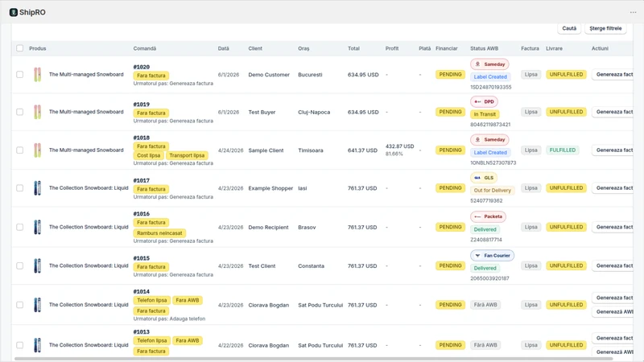Click Genereaza factura button for order #1016
The width and height of the screenshot is (644, 362).
[x=613, y=227]
